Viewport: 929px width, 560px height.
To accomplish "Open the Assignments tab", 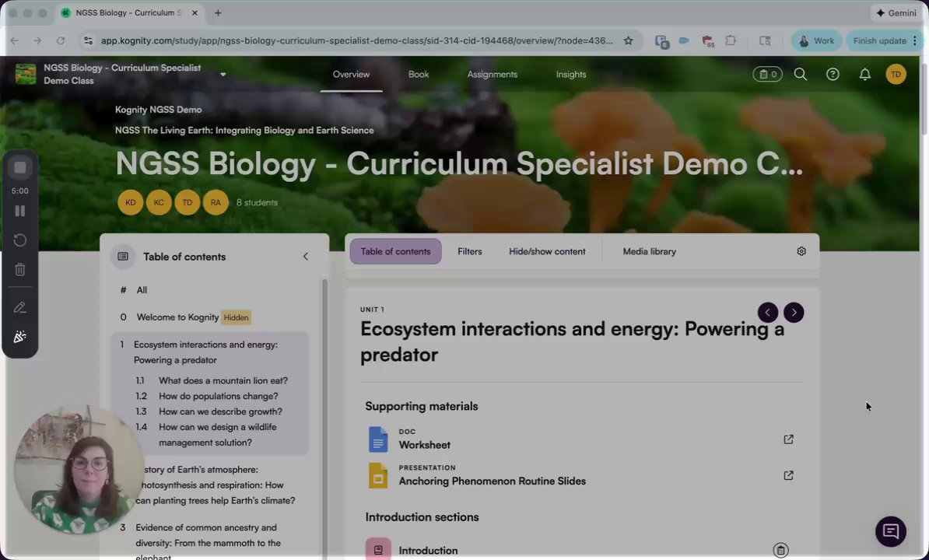I will tap(493, 74).
